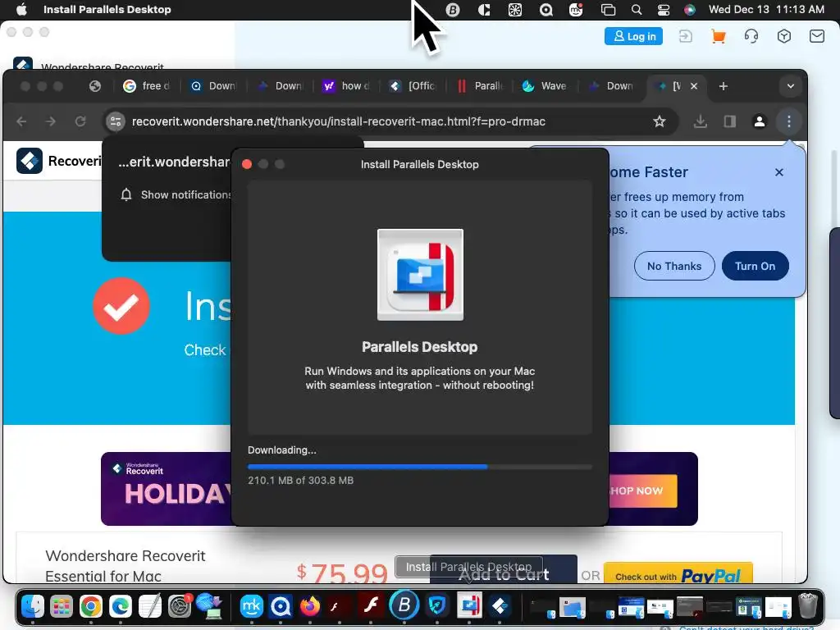The image size is (840, 630).
Task: Switch to the '[Offic' browser tab
Action: (412, 85)
